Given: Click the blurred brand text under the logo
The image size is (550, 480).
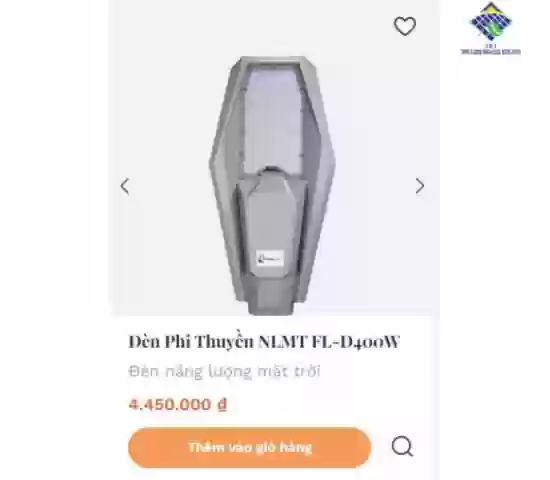Looking at the screenshot, I should pos(490,51).
